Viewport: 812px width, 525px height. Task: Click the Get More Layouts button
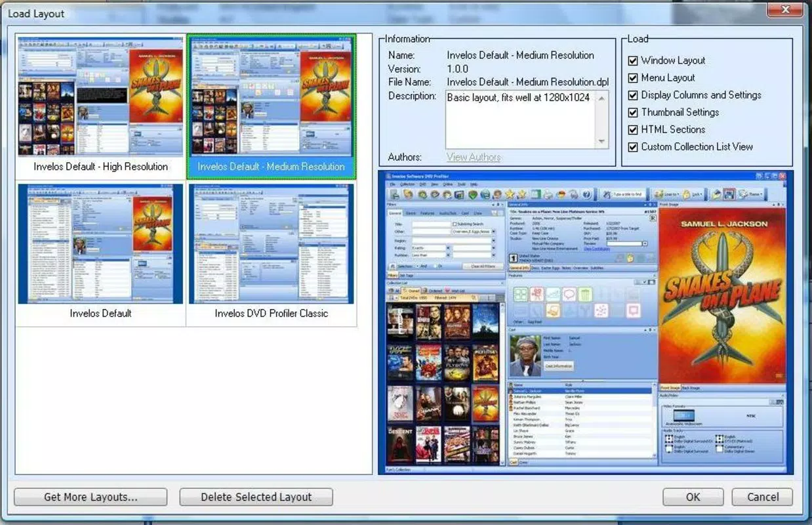tap(91, 497)
